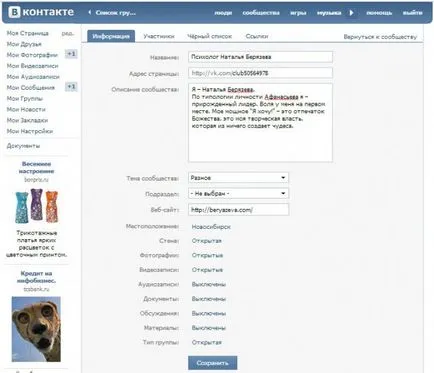Click the Кредит на инфобизнес ad title
The height and width of the screenshot is (373, 434).
point(36,277)
